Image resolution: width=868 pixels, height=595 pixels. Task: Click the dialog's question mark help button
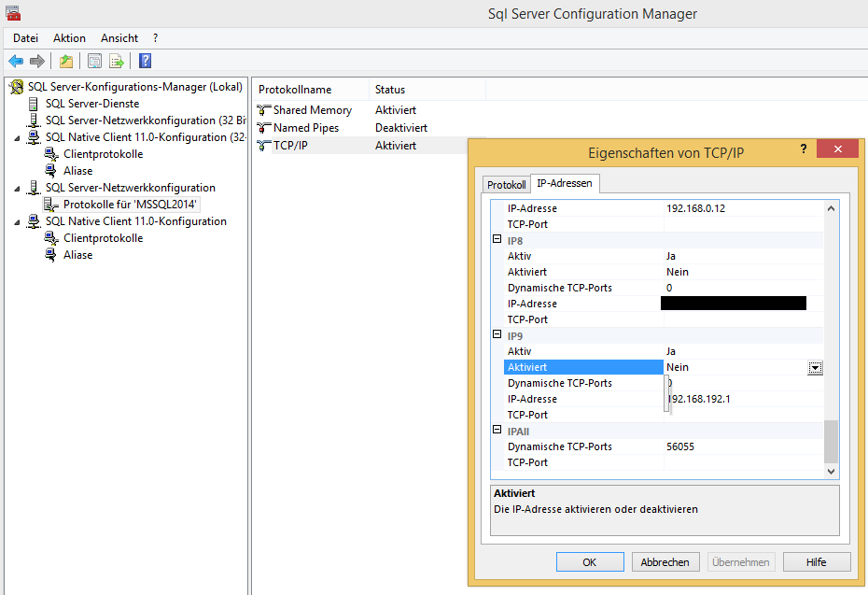(x=804, y=149)
